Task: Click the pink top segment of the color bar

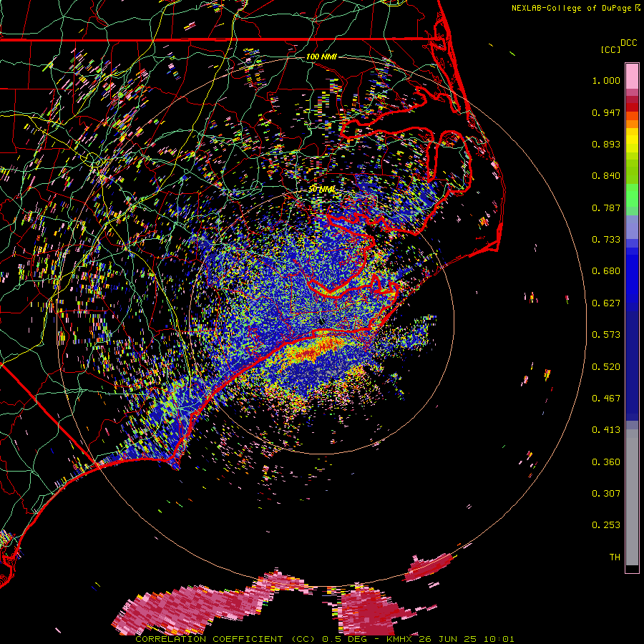Action: (632, 77)
